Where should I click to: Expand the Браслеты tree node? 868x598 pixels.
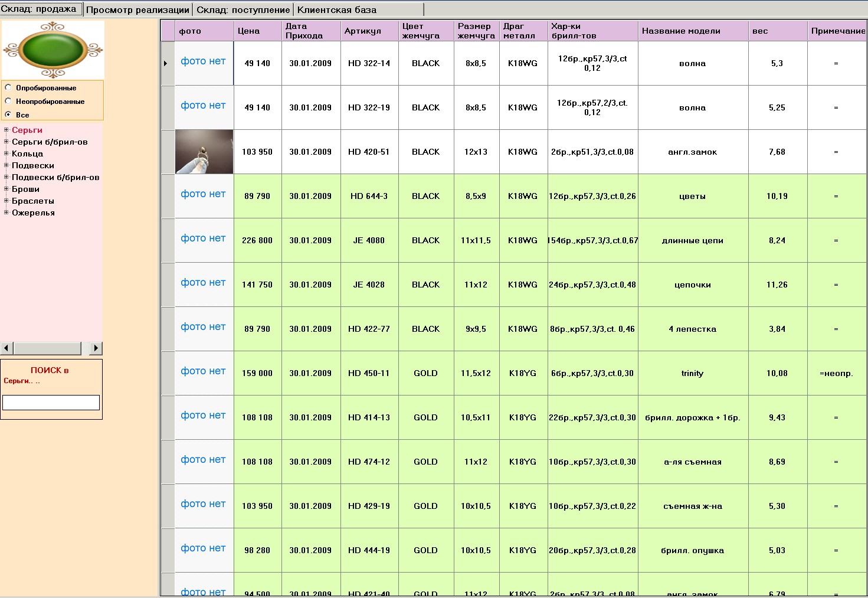6,201
